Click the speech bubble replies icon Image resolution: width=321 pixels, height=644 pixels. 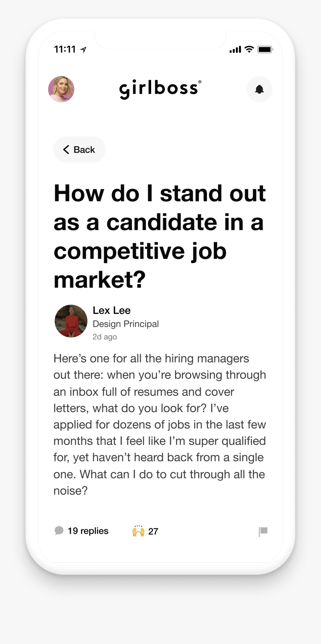(x=59, y=531)
